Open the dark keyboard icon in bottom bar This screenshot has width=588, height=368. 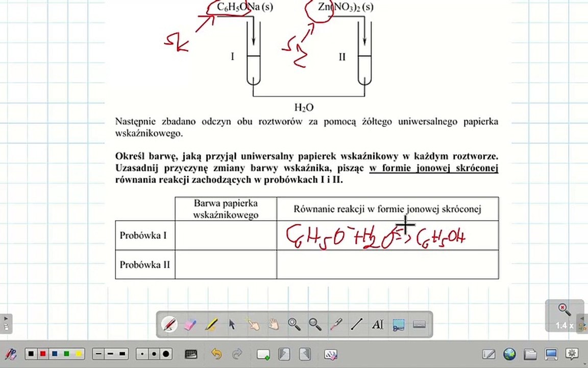pos(191,354)
